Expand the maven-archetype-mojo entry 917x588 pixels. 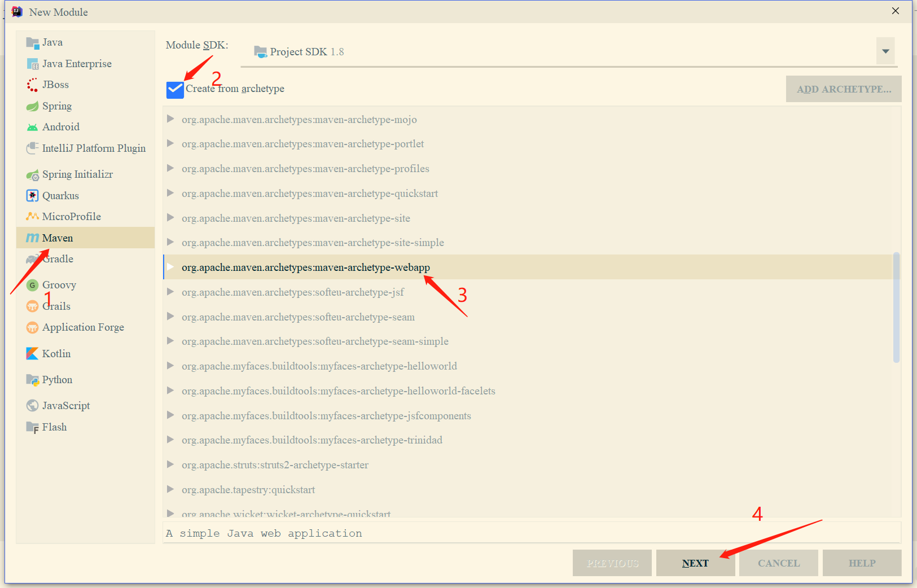170,119
